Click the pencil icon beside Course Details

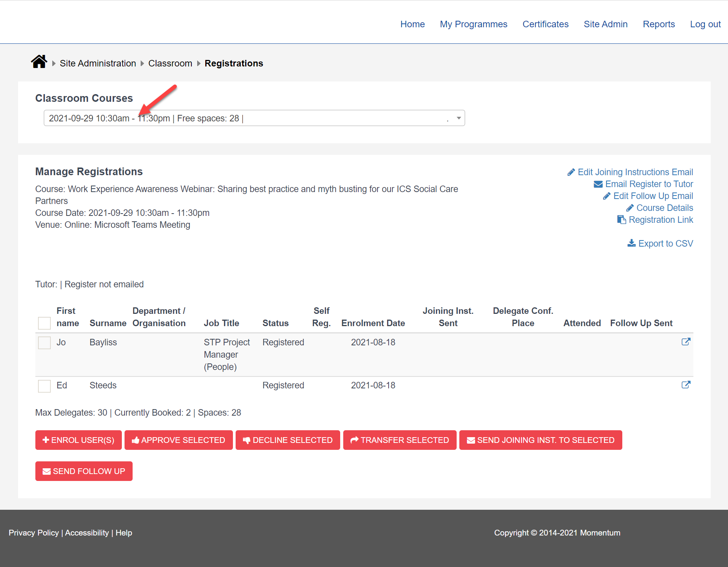point(630,208)
